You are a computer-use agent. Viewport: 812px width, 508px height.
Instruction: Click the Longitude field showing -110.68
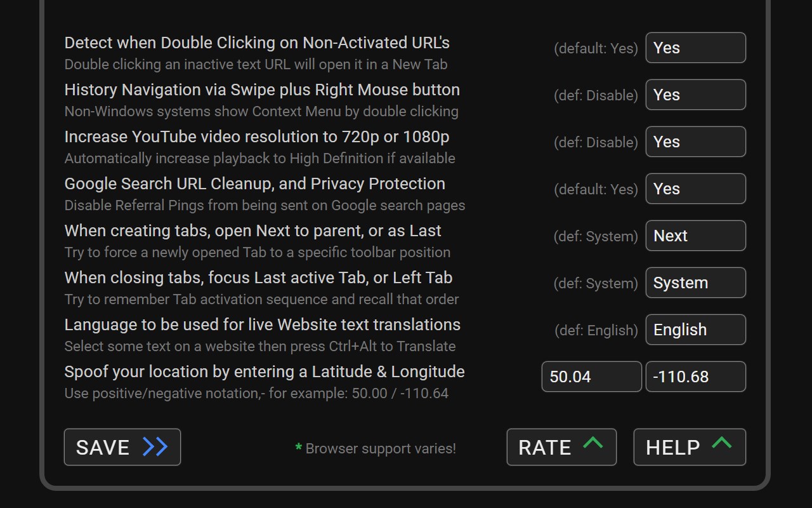pyautogui.click(x=696, y=377)
